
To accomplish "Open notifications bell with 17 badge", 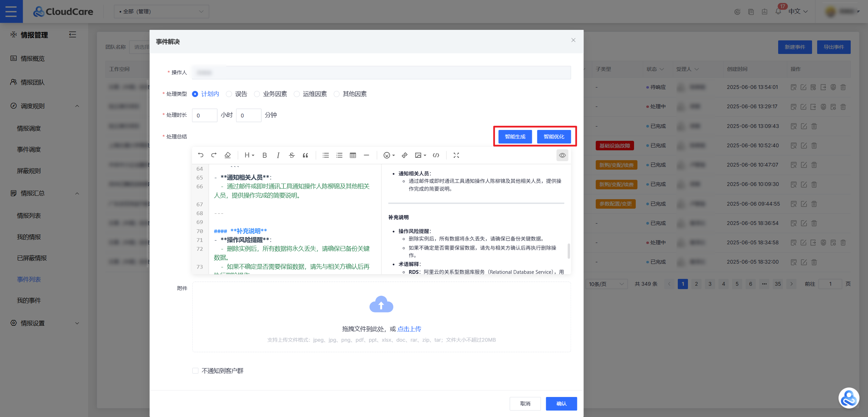I will [778, 11].
